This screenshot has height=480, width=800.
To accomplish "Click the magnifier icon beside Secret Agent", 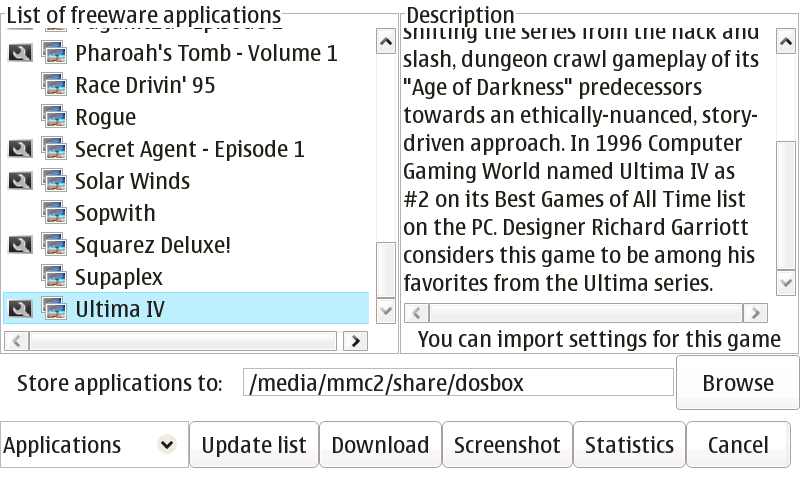I will [20, 149].
